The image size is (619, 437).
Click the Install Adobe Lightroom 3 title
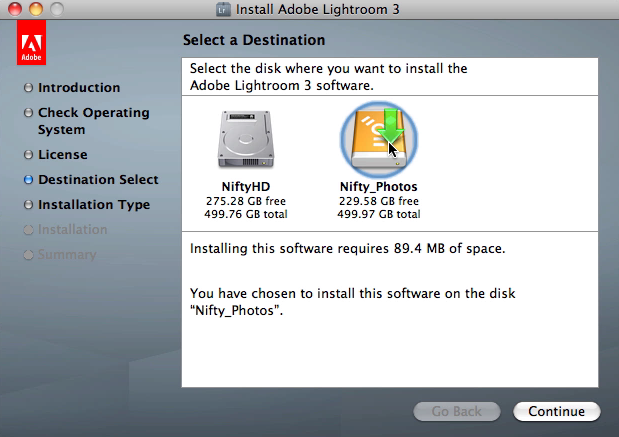(318, 9)
